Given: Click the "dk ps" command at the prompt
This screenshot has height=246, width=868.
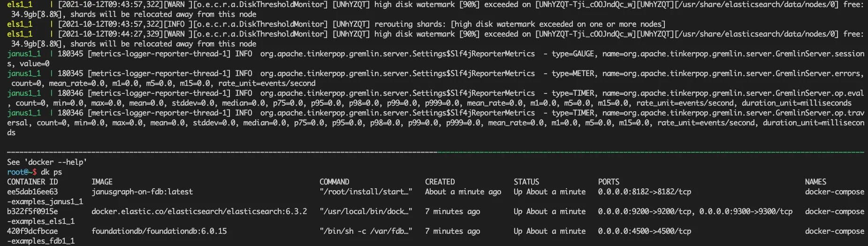Looking at the screenshot, I should point(51,172).
